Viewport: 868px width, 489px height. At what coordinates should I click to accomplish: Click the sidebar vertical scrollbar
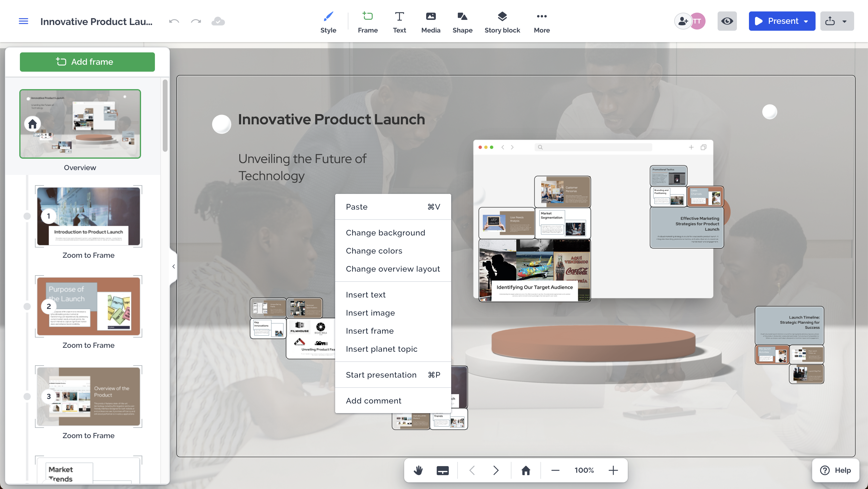point(165,116)
